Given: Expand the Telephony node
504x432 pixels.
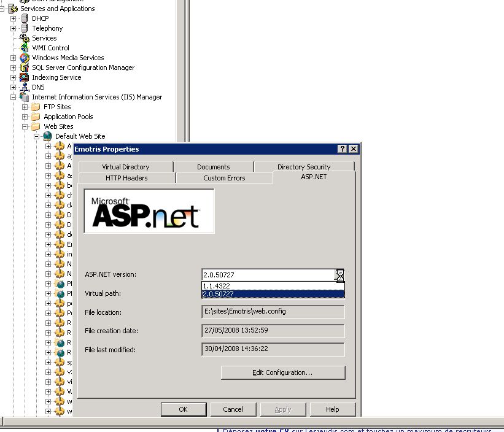Looking at the screenshot, I should (x=13, y=29).
